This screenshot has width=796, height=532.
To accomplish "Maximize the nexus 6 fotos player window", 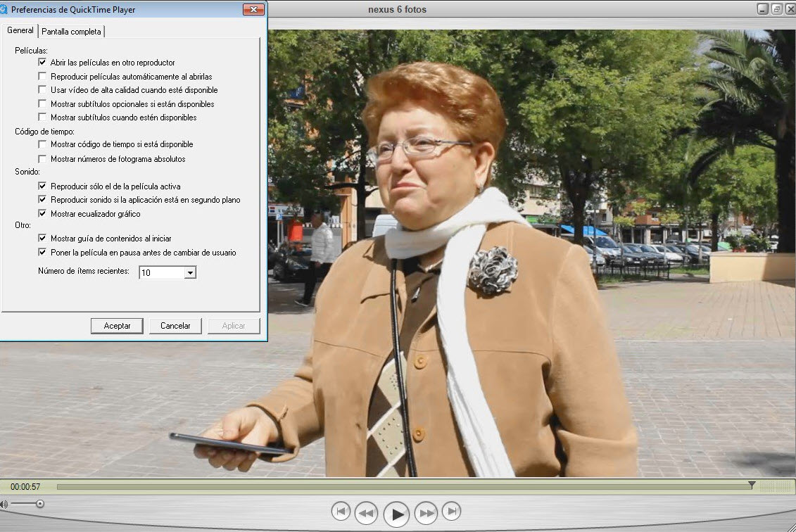I will click(776, 9).
